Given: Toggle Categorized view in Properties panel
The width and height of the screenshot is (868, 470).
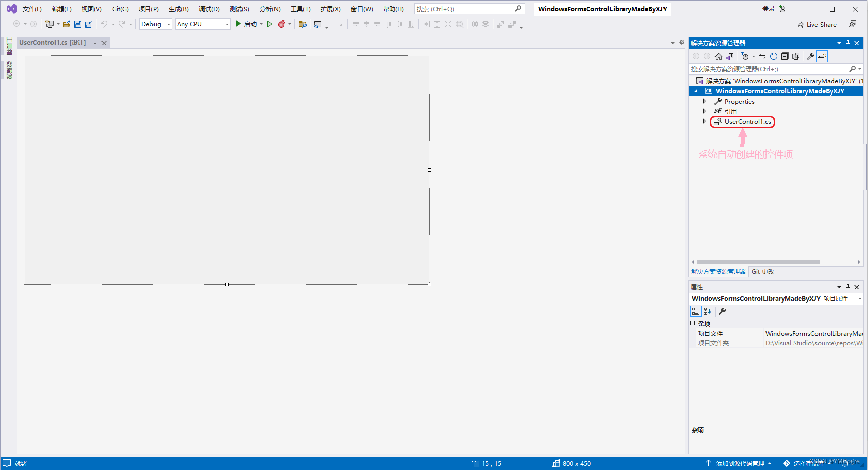Looking at the screenshot, I should point(696,311).
